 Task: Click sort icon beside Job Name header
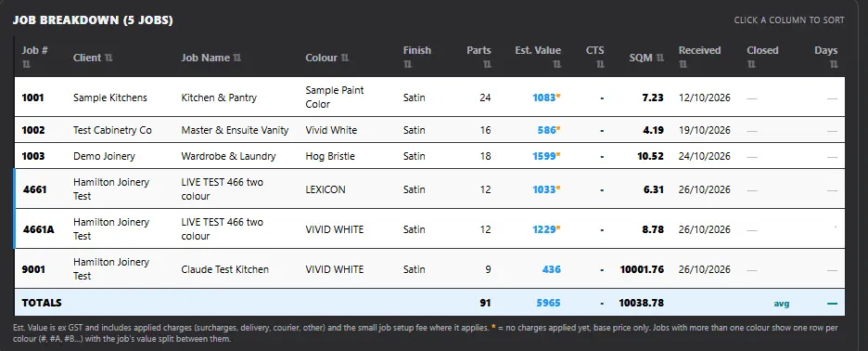[236, 58]
